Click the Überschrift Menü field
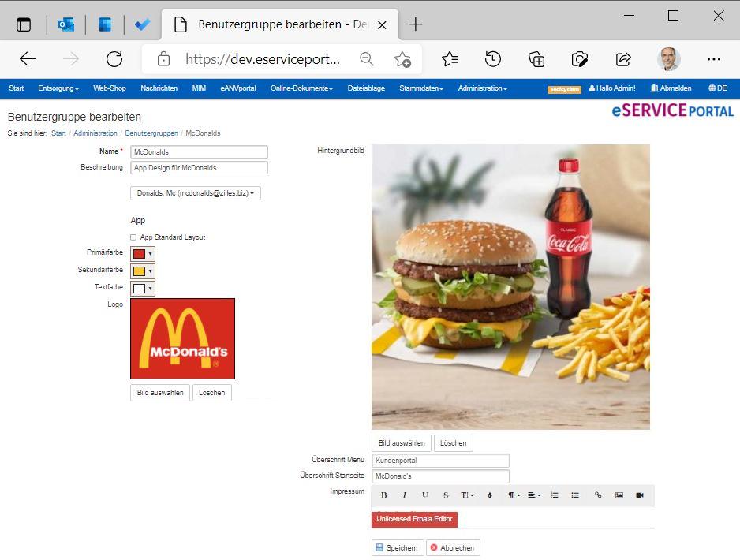740x560 pixels. click(441, 461)
